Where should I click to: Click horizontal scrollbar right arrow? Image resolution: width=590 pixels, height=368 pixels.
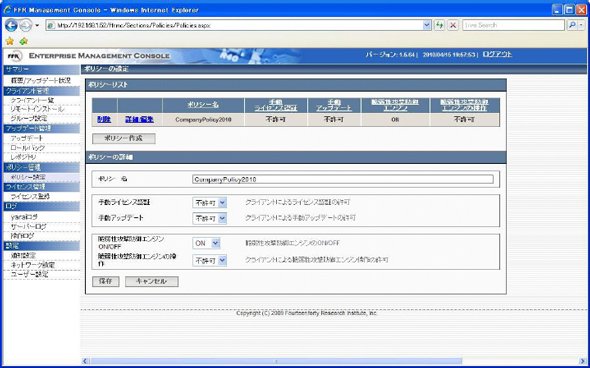click(582, 361)
